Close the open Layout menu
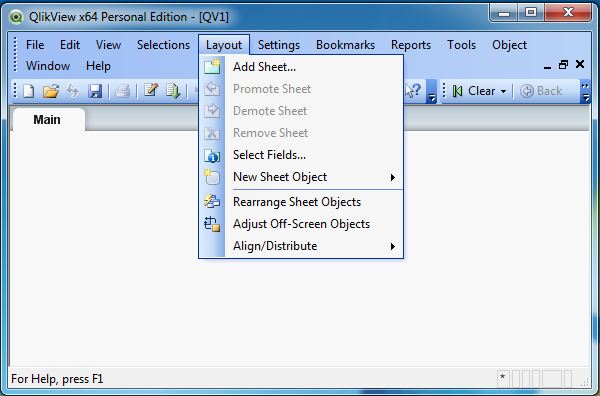600x396 pixels. (x=224, y=45)
